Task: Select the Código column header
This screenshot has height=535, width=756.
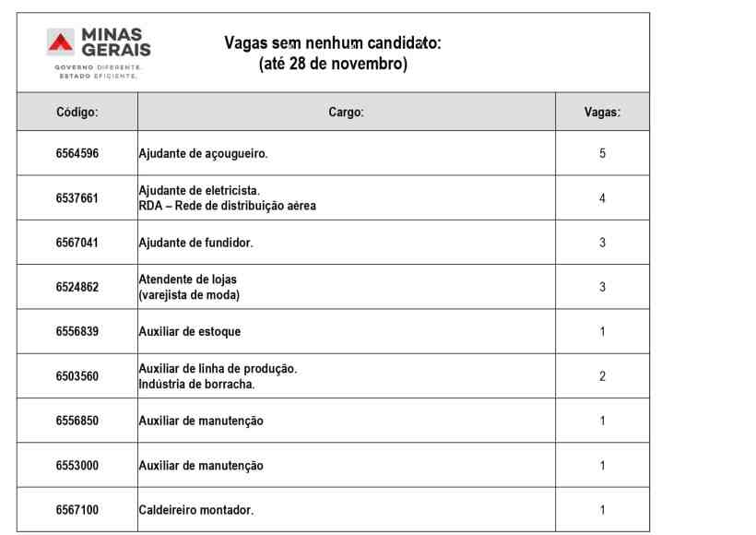Action: tap(77, 112)
